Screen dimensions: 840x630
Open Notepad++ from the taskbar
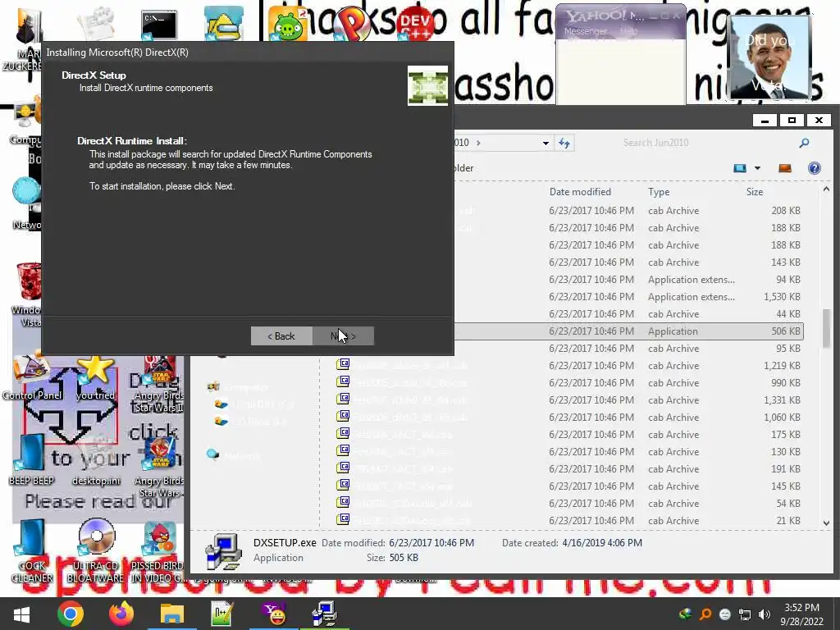[x=221, y=614]
